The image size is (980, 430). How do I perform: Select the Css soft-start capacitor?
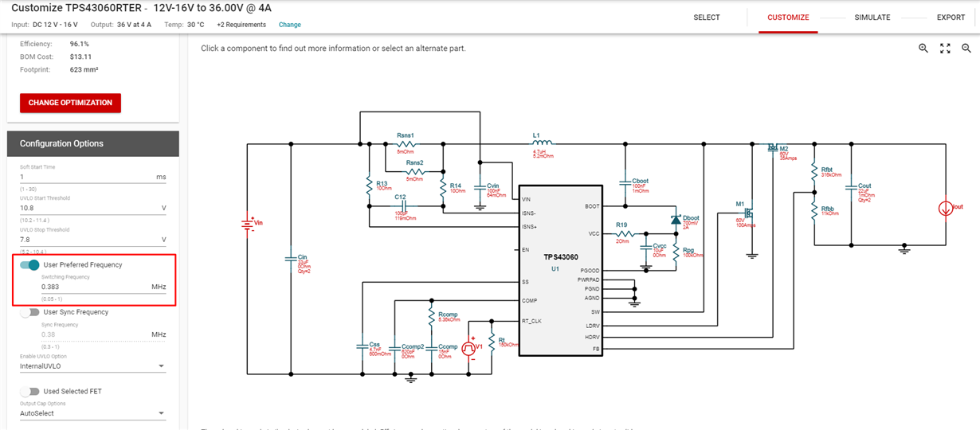(x=361, y=347)
